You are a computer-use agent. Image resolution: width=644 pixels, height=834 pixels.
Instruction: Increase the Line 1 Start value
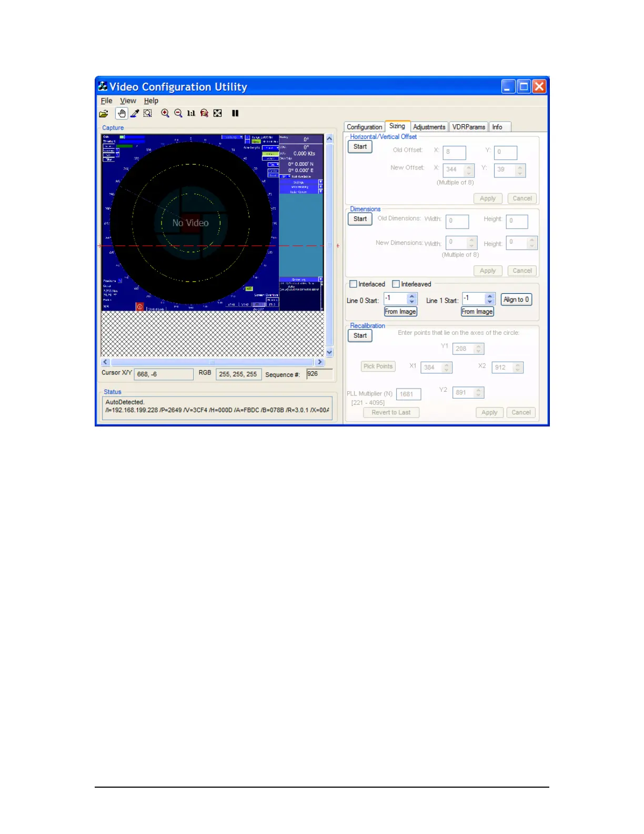(490, 296)
